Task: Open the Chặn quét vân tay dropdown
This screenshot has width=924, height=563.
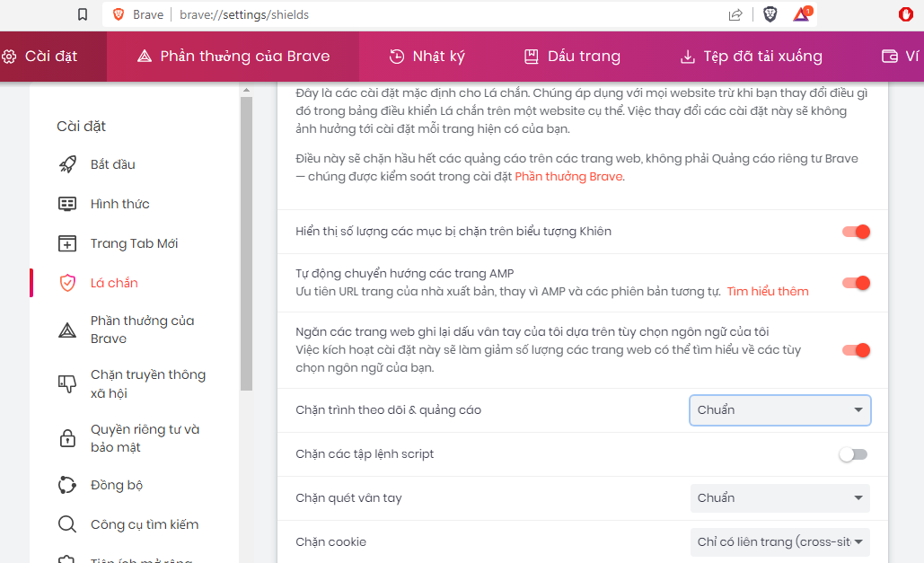Action: pos(780,498)
